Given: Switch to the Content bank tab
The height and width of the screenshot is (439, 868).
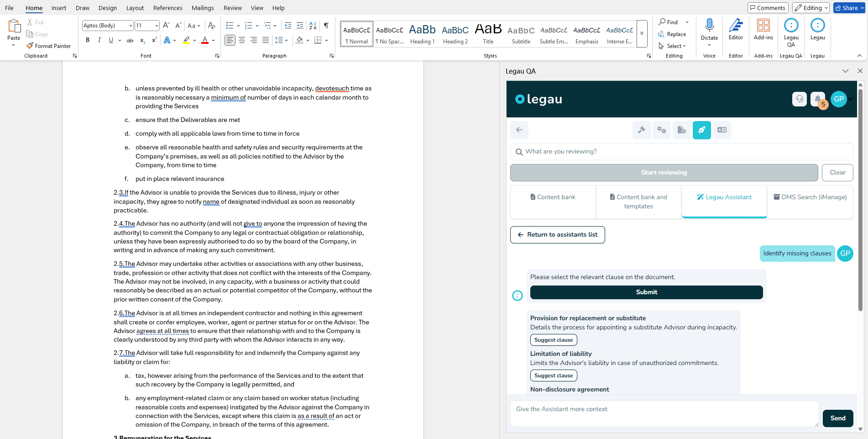Looking at the screenshot, I should (553, 197).
